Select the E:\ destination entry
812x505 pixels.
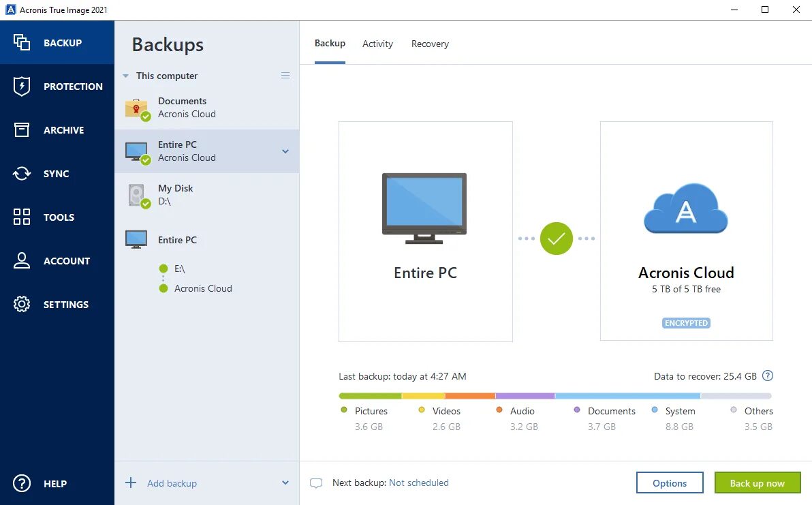179,269
